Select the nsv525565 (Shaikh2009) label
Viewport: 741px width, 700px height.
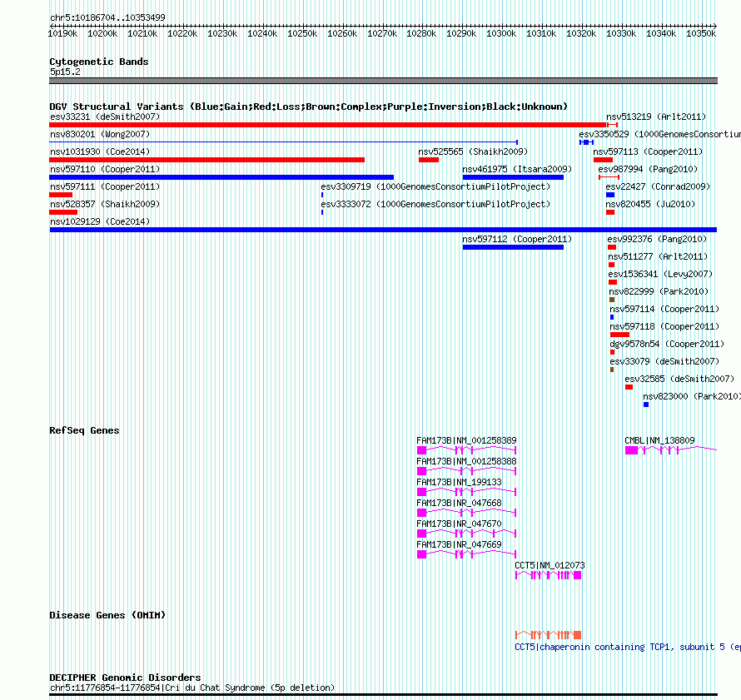[x=473, y=151]
